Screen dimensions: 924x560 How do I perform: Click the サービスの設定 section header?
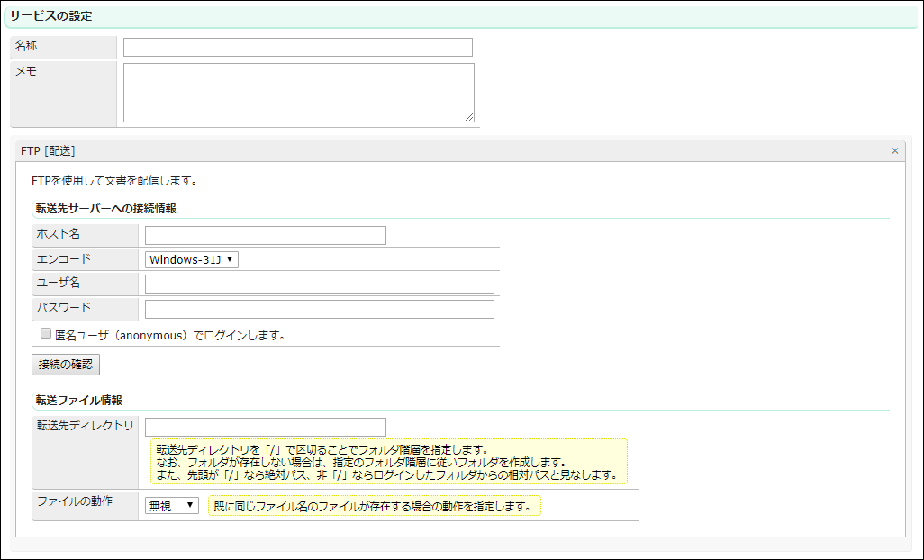[50, 16]
